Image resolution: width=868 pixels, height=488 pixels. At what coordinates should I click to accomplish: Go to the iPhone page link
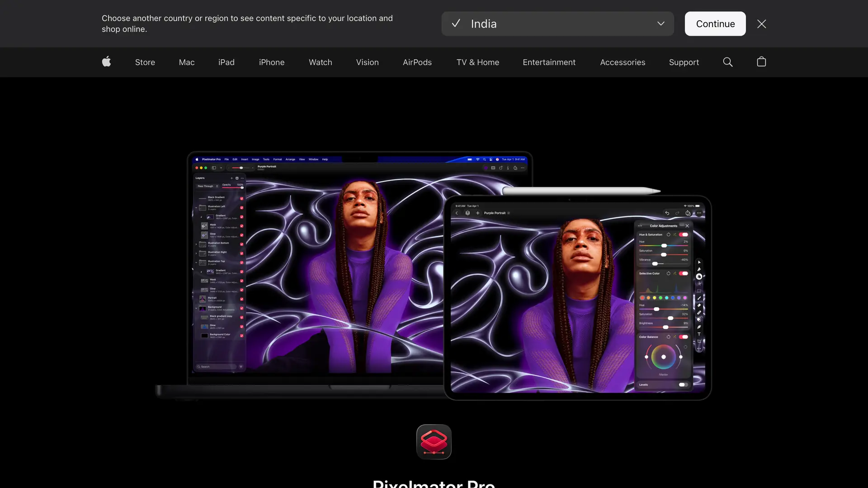point(272,62)
